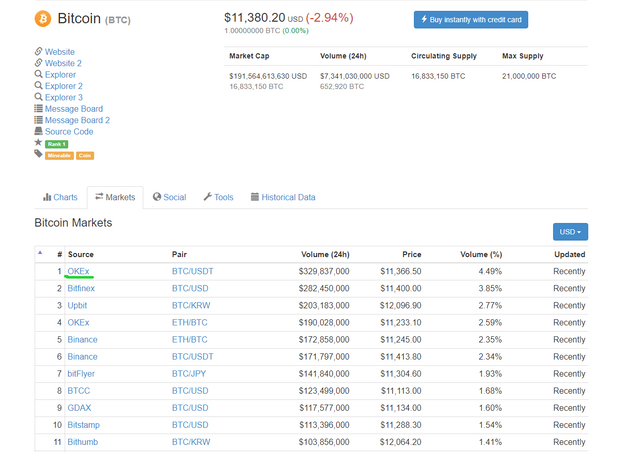640x452 pixels.
Task: Open the Bitfinex exchange link
Action: [81, 289]
